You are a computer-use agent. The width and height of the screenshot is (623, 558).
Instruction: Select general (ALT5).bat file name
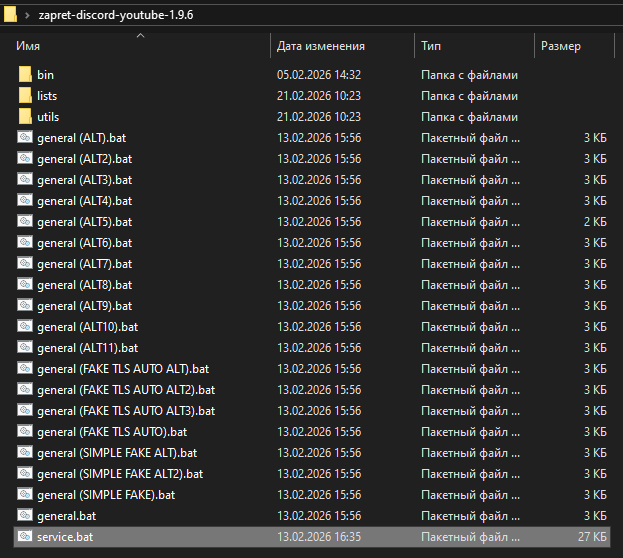click(x=84, y=222)
